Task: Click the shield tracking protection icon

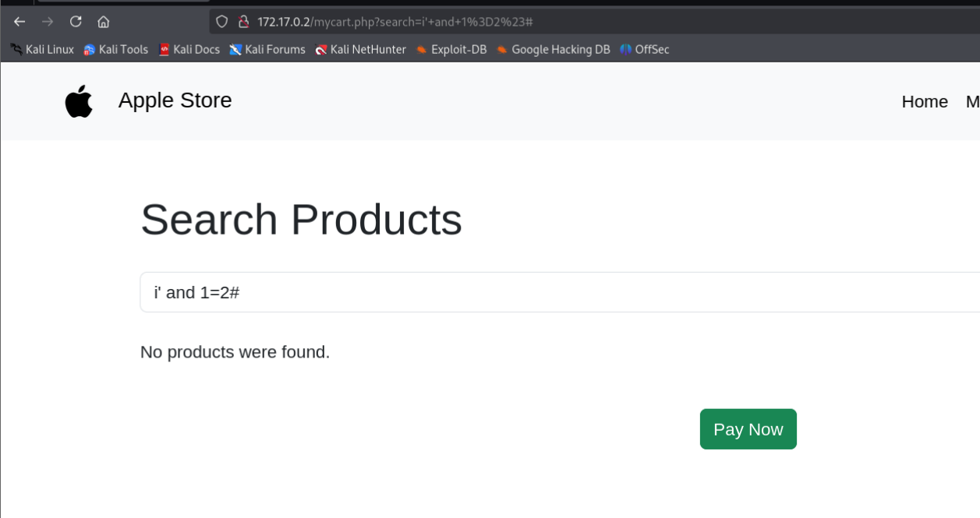Action: pos(221,22)
